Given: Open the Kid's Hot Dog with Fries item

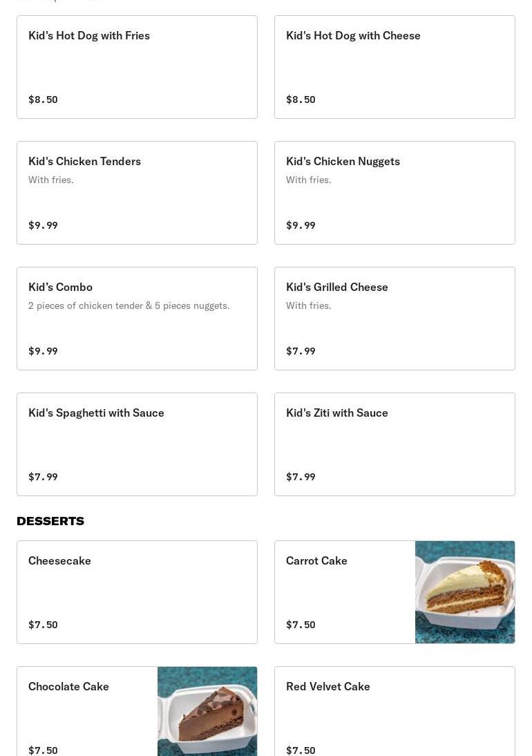Looking at the screenshot, I should pos(137,67).
